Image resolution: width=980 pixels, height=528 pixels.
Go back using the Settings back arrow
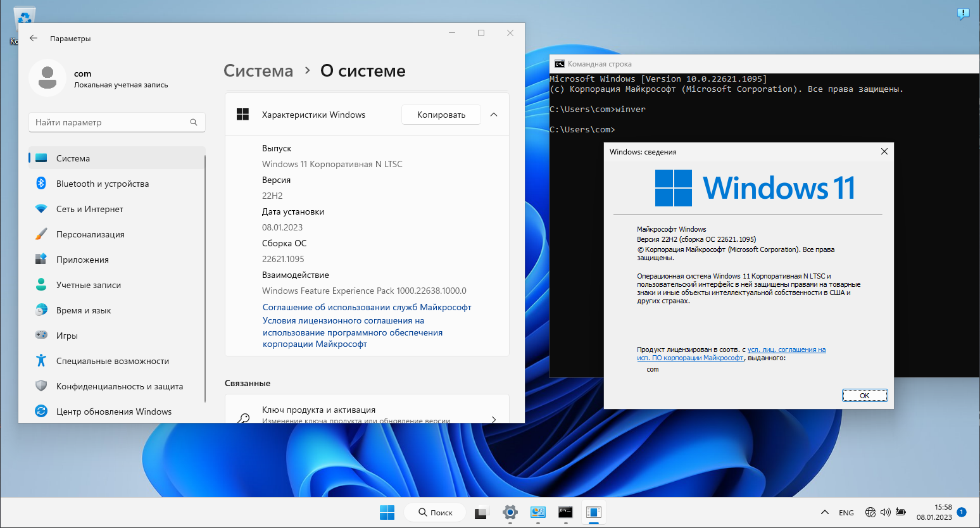click(x=34, y=38)
